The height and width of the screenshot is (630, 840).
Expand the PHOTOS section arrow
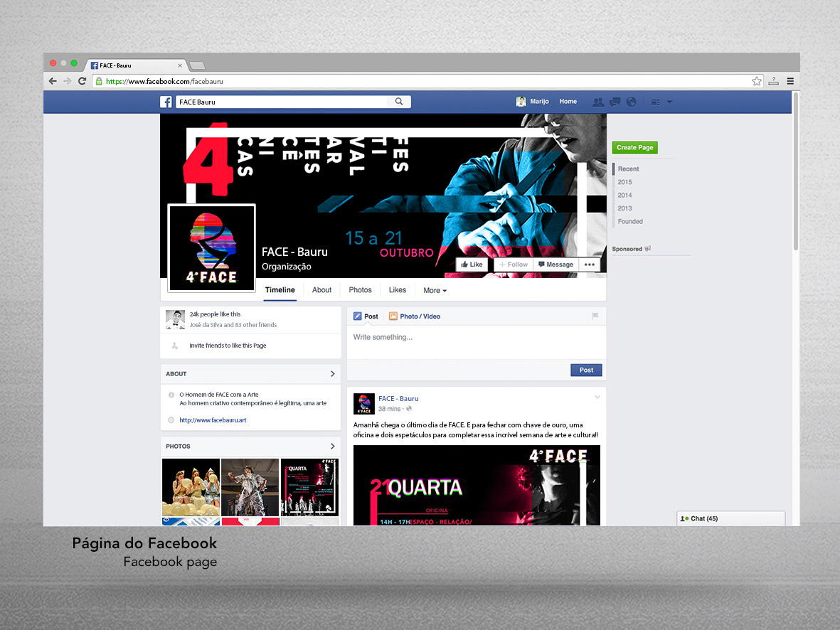[x=333, y=447]
